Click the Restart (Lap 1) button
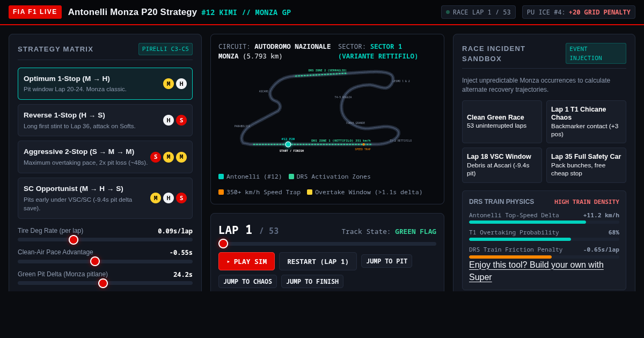This screenshot has height=338, width=644. click(x=318, y=261)
